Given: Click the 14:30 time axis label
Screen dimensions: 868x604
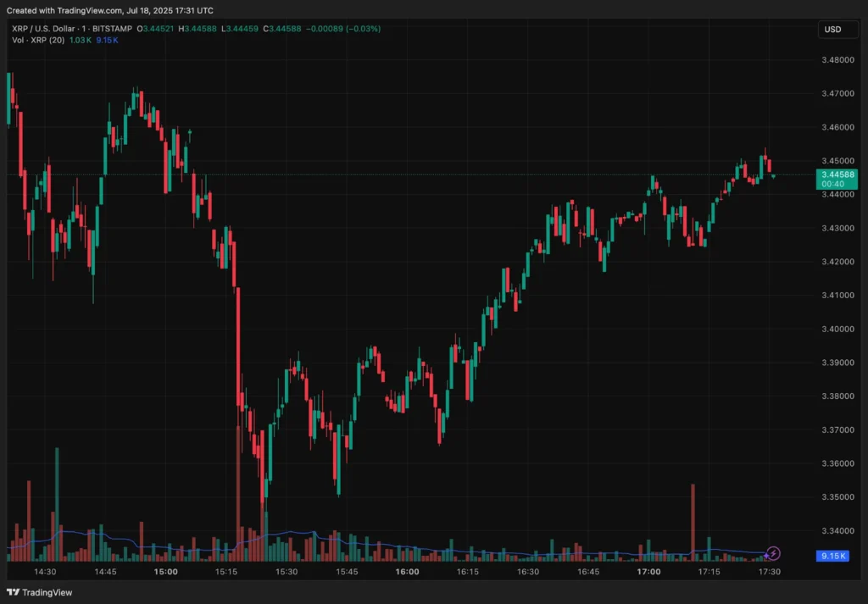Looking at the screenshot, I should pyautogui.click(x=45, y=571).
